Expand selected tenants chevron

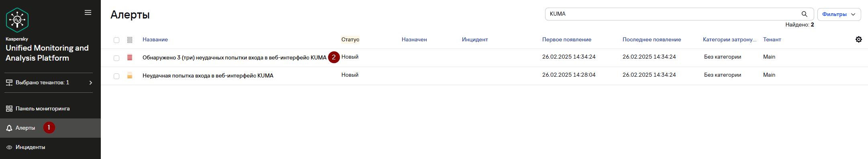[91, 83]
